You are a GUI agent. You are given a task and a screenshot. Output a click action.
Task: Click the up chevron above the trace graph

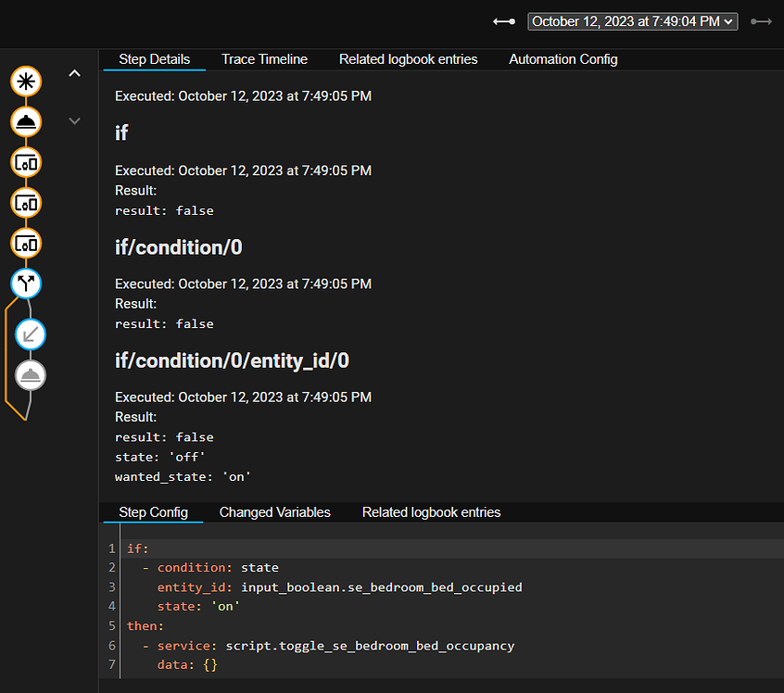[74, 72]
